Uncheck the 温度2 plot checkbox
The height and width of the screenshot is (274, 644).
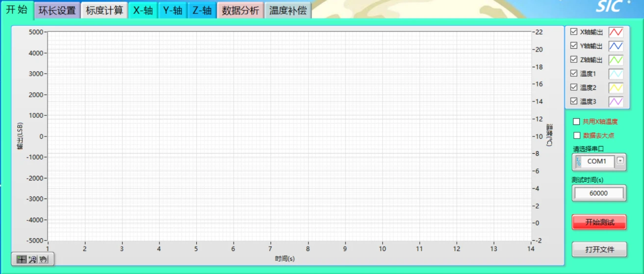click(x=574, y=87)
